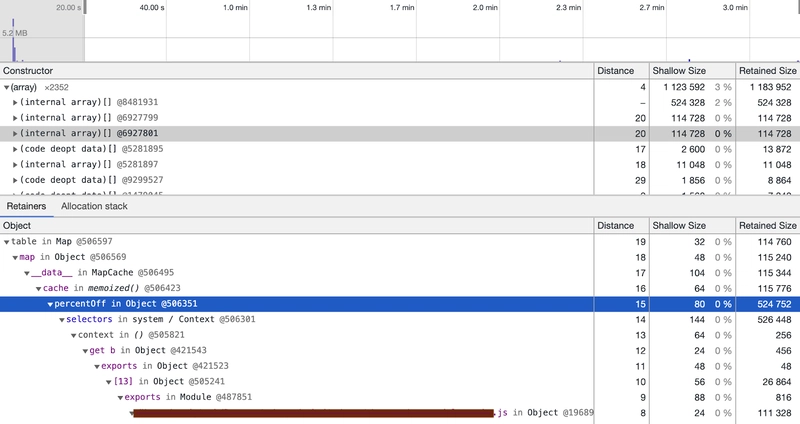The width and height of the screenshot is (800, 424).
Task: Click the 1.0 min timeline marker
Action: tap(235, 7)
